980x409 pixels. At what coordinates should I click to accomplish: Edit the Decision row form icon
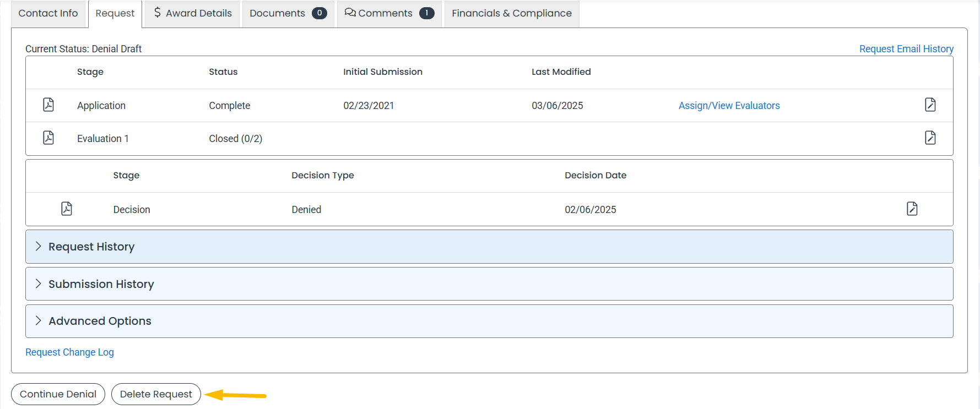coord(912,209)
